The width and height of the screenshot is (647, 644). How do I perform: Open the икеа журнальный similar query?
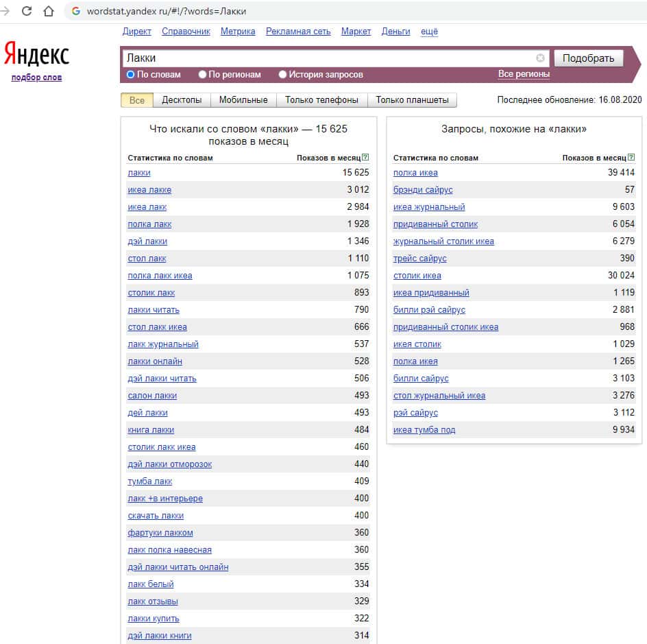click(x=429, y=207)
